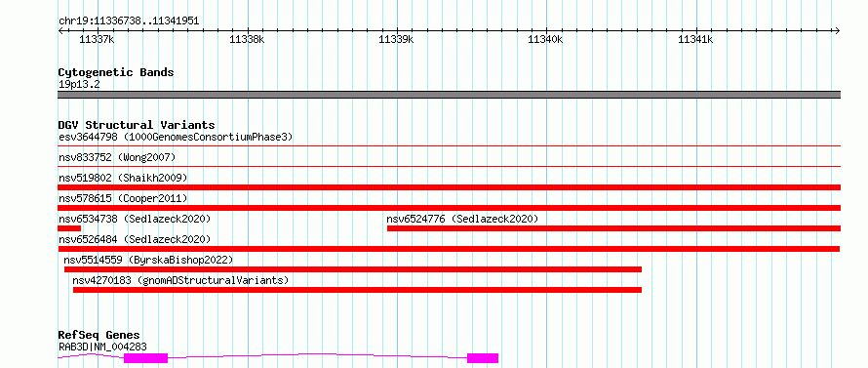Click the second magenta RAB3D exon block
This screenshot has height=368, width=868.
[x=483, y=358]
